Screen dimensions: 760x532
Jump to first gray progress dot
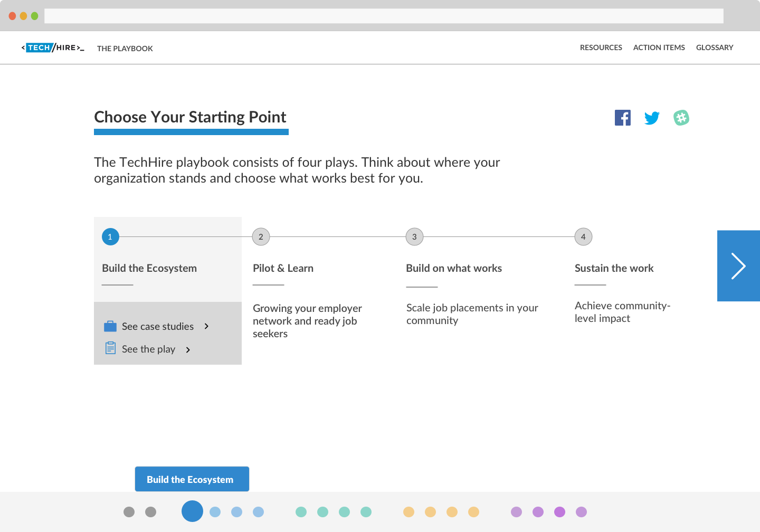129,512
